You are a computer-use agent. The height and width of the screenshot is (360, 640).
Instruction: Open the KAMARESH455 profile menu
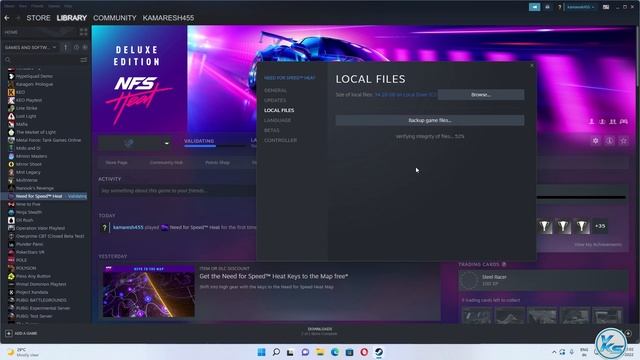[x=168, y=18]
